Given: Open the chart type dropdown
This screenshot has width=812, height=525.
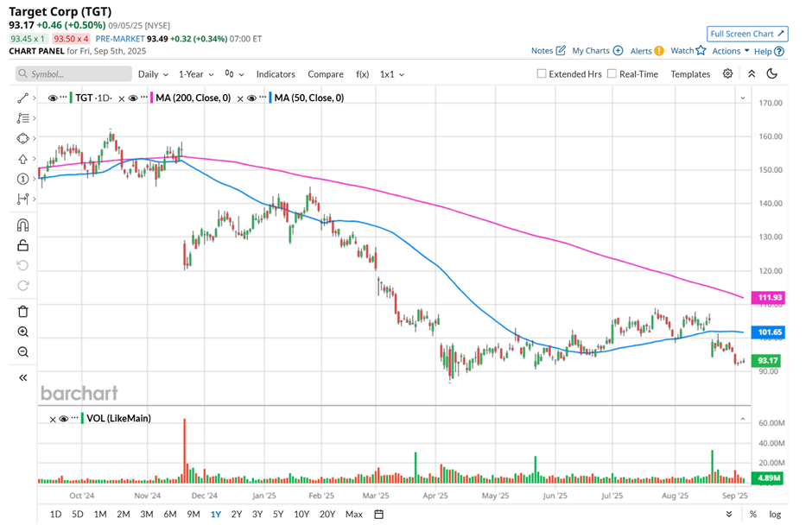Looking at the screenshot, I should coord(234,74).
